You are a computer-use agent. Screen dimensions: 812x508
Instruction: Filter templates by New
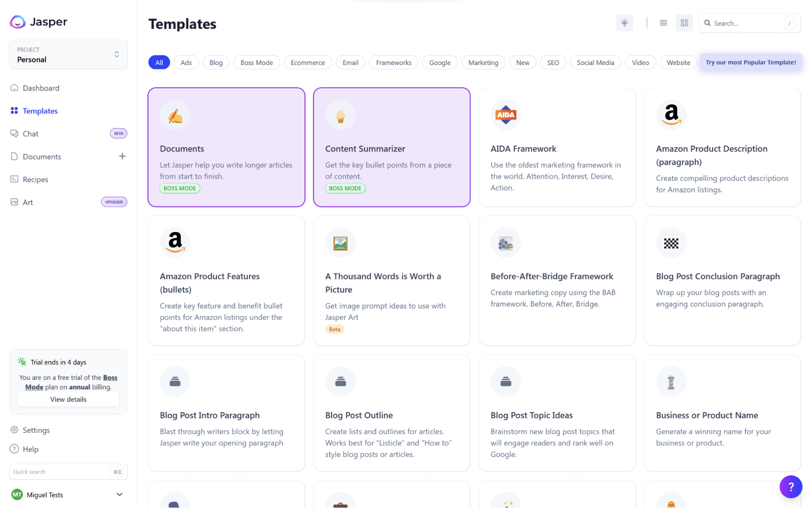(522, 62)
